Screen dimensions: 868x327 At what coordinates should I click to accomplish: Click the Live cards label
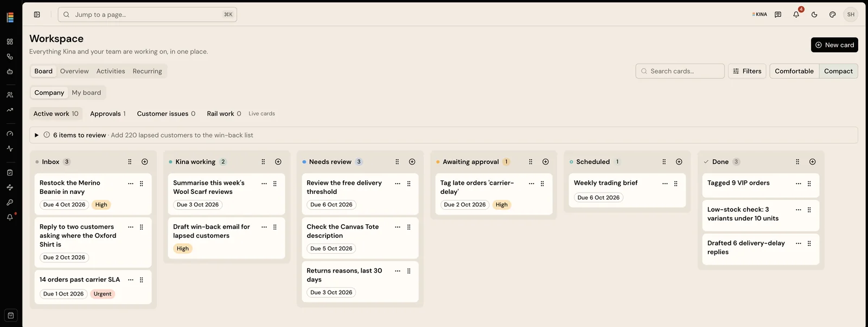[x=261, y=114]
